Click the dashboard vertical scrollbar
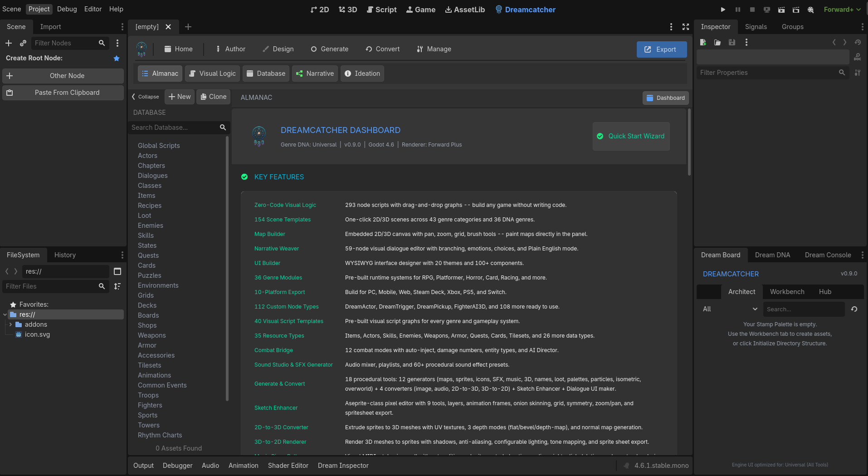Image resolution: width=868 pixels, height=476 pixels. click(689, 142)
